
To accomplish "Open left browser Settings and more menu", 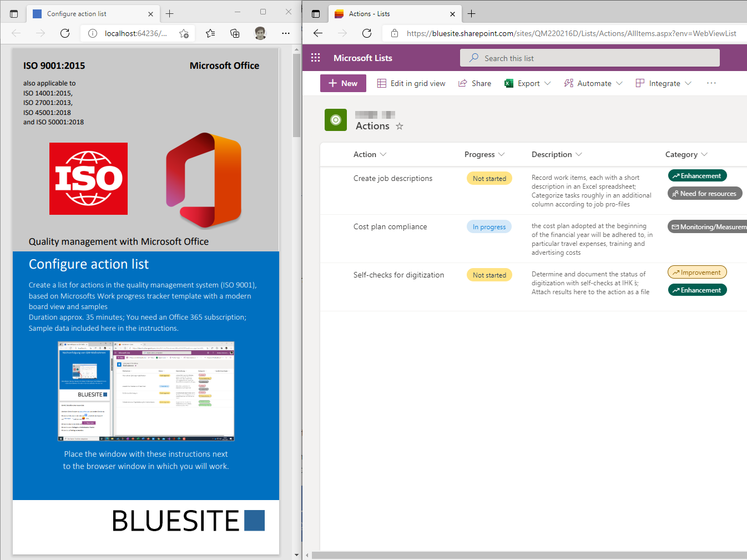I will tap(286, 33).
